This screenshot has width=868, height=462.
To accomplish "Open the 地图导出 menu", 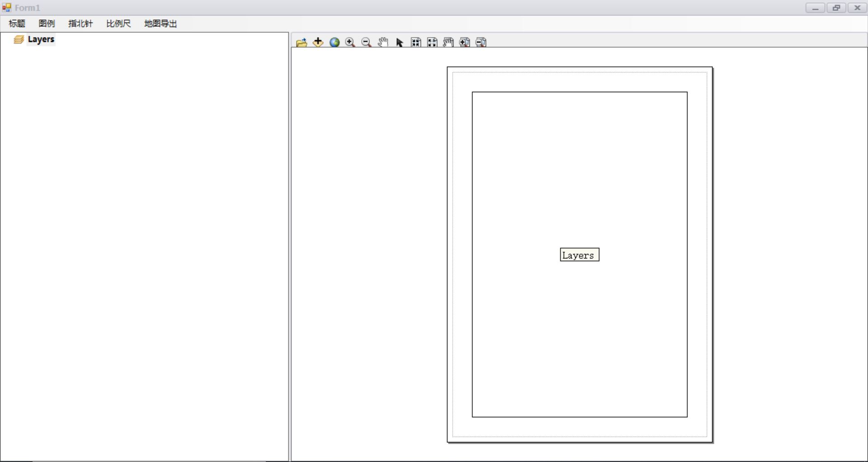I will (x=160, y=24).
